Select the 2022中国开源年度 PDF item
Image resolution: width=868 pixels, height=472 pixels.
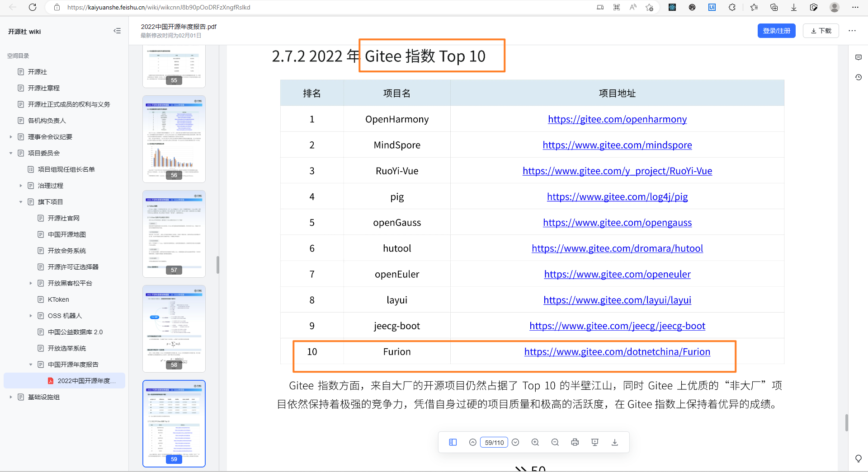coord(64,381)
